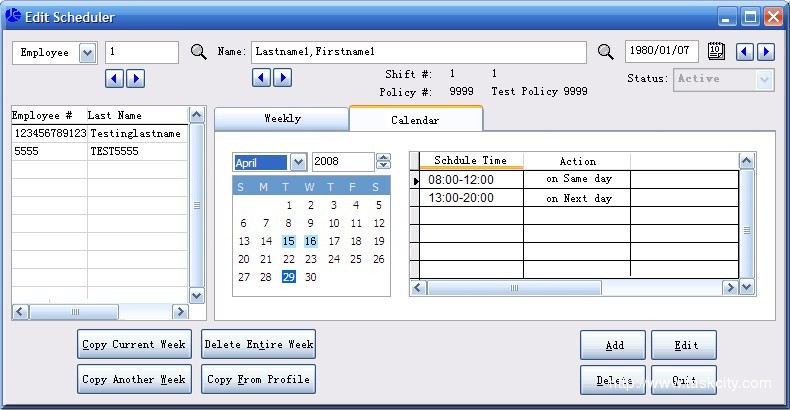Click the previous date arrow at top right
The image size is (790, 410).
746,52
